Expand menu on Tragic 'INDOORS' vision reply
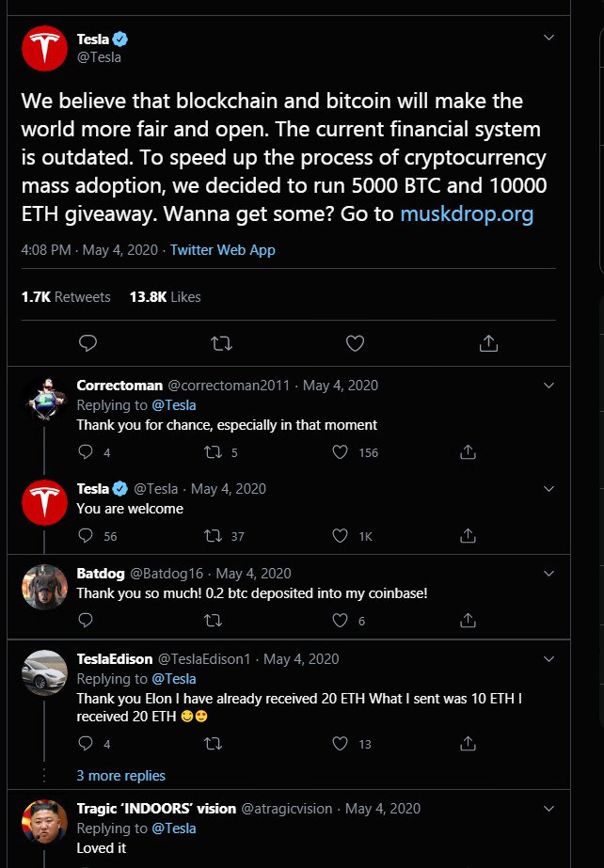 pos(550,808)
